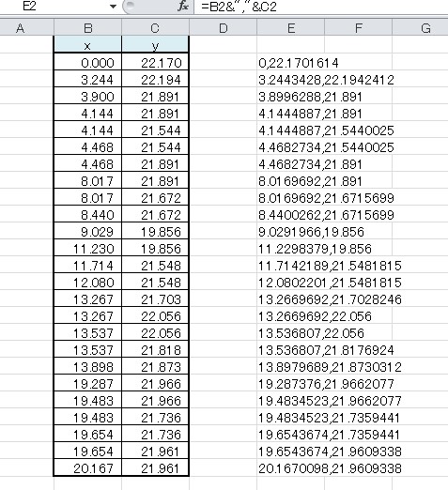Open the Name Box dropdown arrow

coord(114,7)
